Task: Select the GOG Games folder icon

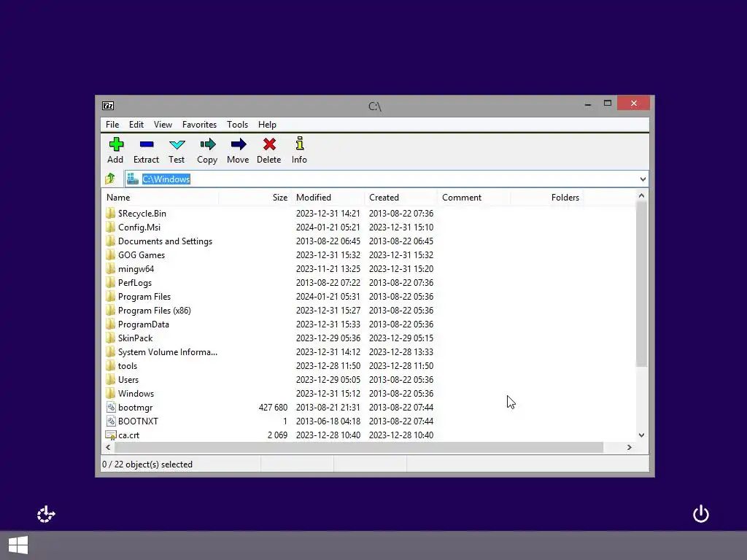Action: point(111,254)
